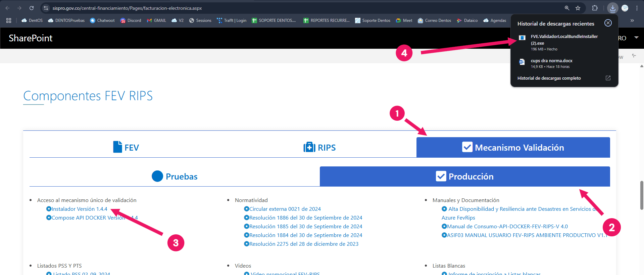Viewport: 644px width, 275px height.
Task: Click Acceso al mecanismo único de validación
Action: coord(87,200)
